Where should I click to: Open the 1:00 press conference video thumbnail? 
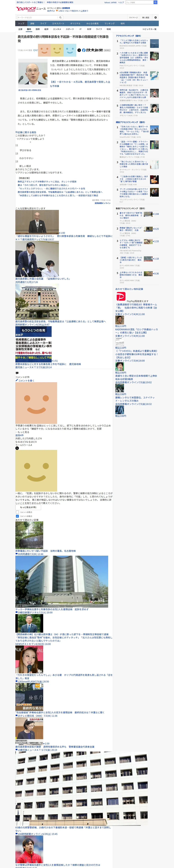37,222
